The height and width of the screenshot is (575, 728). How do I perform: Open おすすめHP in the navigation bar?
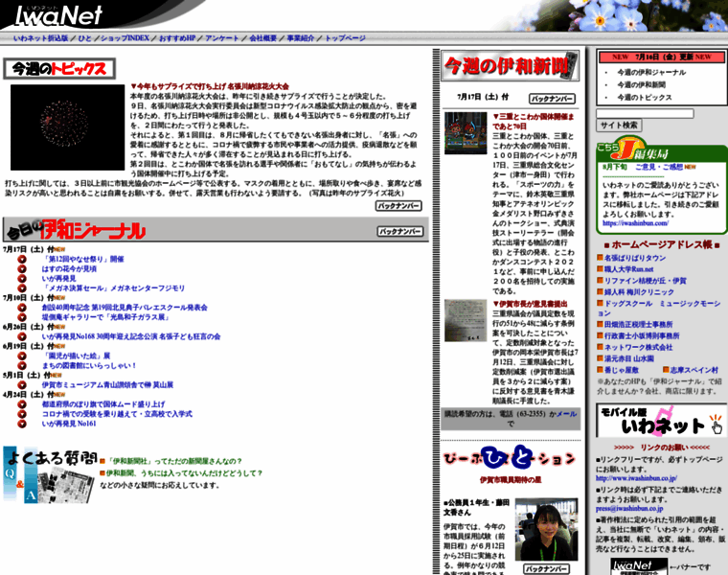pos(177,38)
